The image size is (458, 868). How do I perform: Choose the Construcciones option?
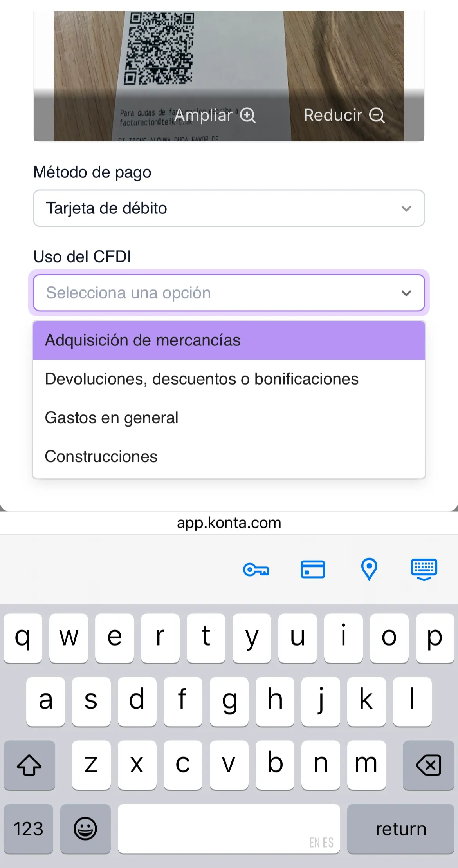tap(229, 456)
